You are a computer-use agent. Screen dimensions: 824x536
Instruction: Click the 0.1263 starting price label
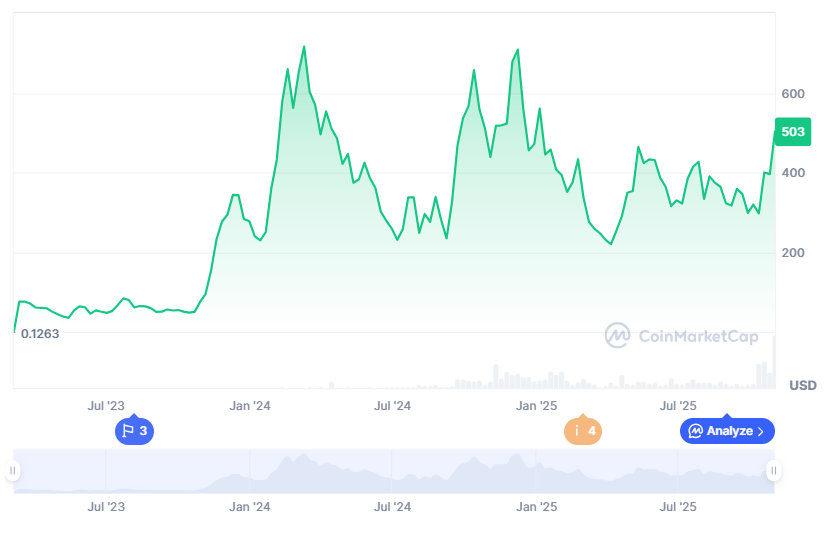(x=40, y=334)
